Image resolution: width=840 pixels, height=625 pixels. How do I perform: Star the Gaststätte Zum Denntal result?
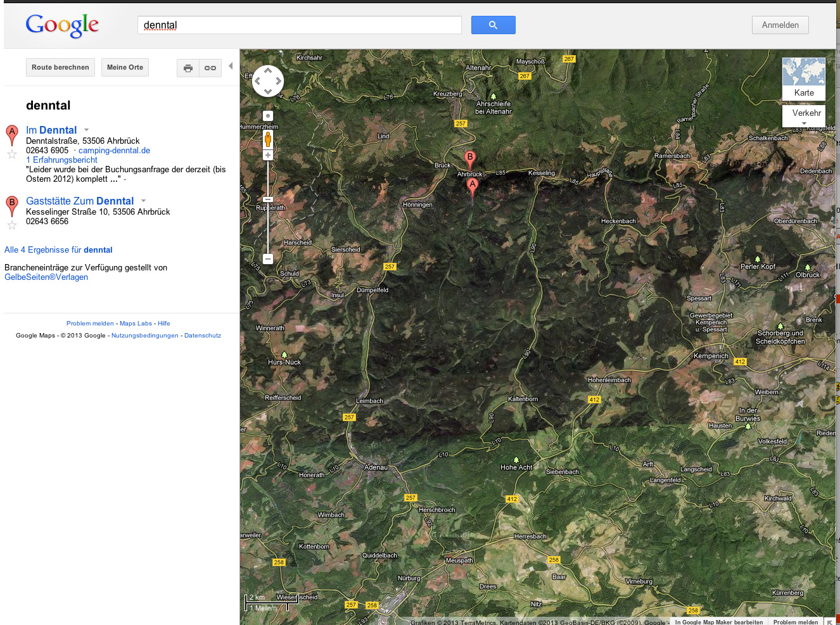[x=11, y=225]
